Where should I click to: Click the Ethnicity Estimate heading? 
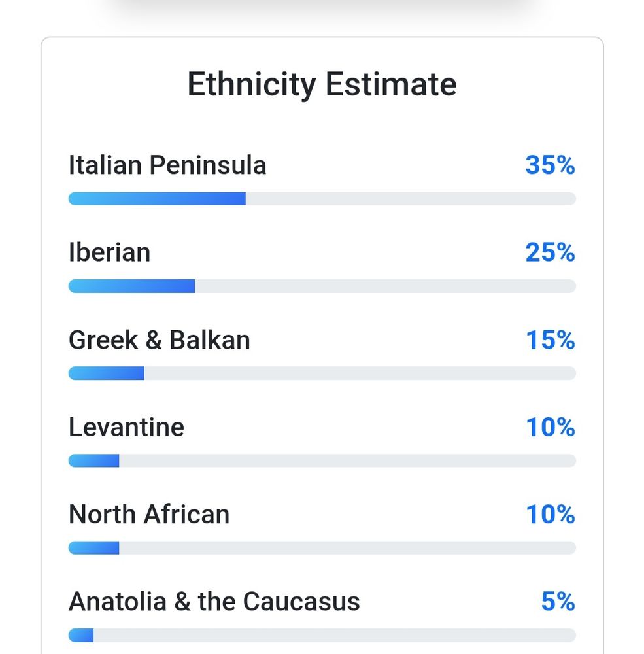click(x=322, y=85)
